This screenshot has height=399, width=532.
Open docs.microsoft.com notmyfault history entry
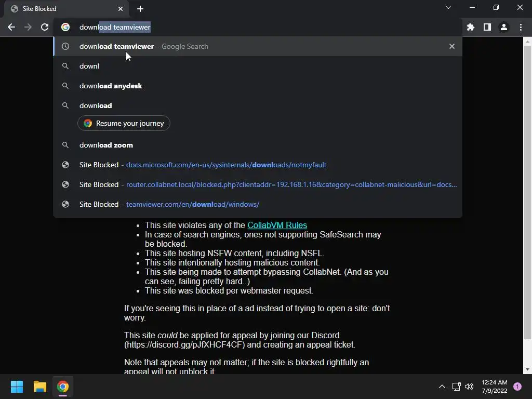click(x=258, y=165)
